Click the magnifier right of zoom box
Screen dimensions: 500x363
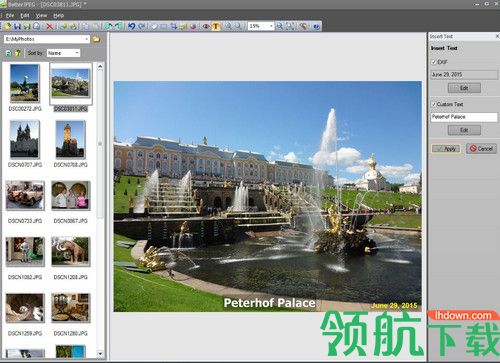280,26
